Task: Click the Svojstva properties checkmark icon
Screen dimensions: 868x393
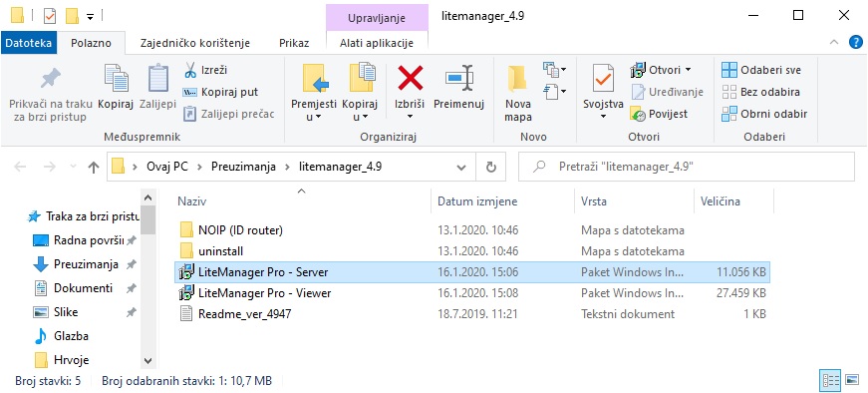Action: click(x=603, y=79)
